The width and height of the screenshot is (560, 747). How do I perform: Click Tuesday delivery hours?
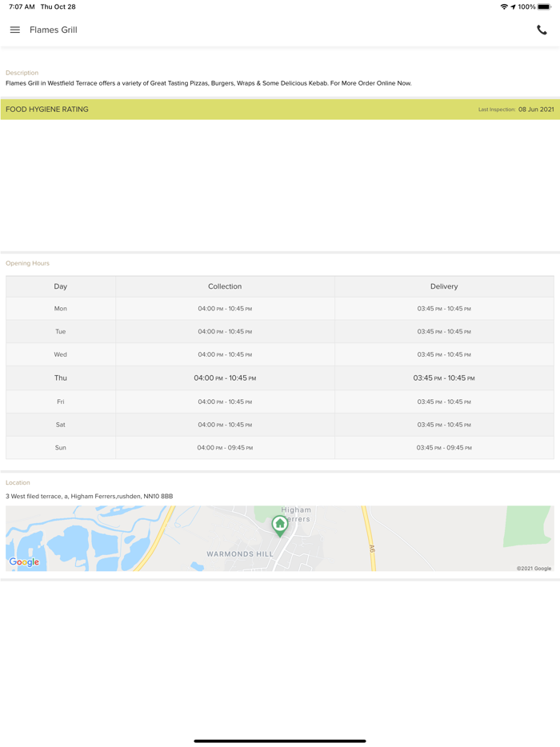point(444,332)
